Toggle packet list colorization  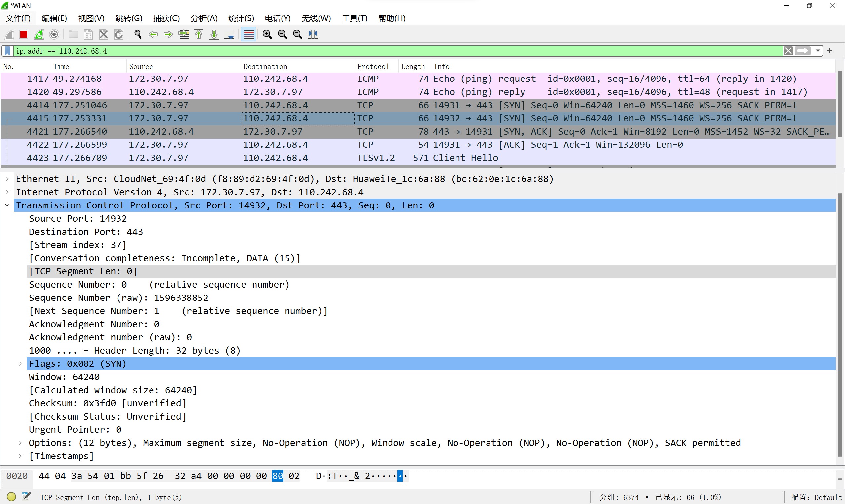click(x=249, y=34)
